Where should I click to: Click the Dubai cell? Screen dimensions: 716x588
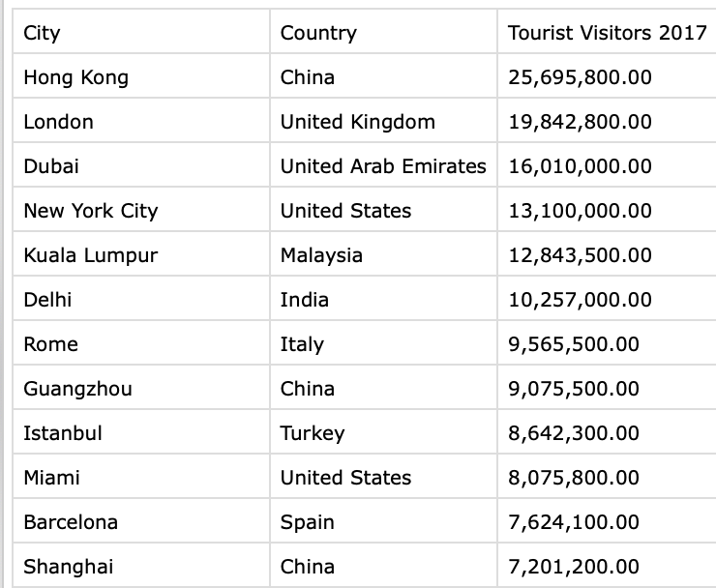click(x=51, y=166)
